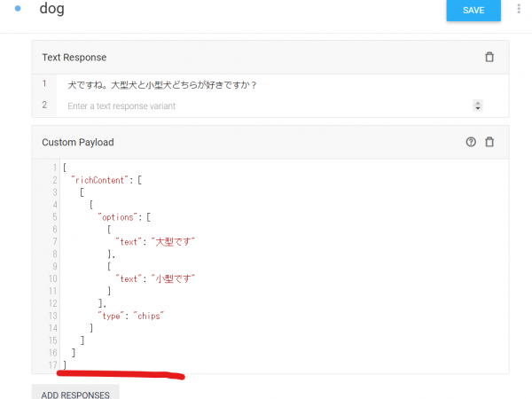The image size is (532, 399).
Task: Click the ADD RESPONSES button
Action: 75,393
